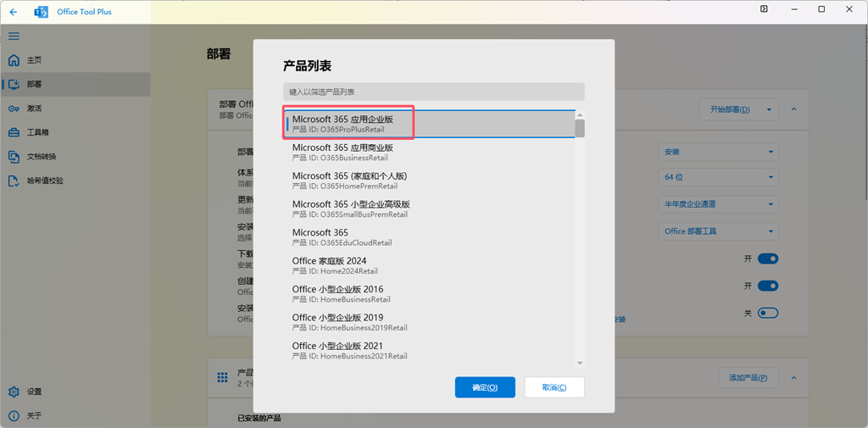This screenshot has height=428, width=868.
Task: Click product list scrollbar down arrow
Action: tap(580, 363)
